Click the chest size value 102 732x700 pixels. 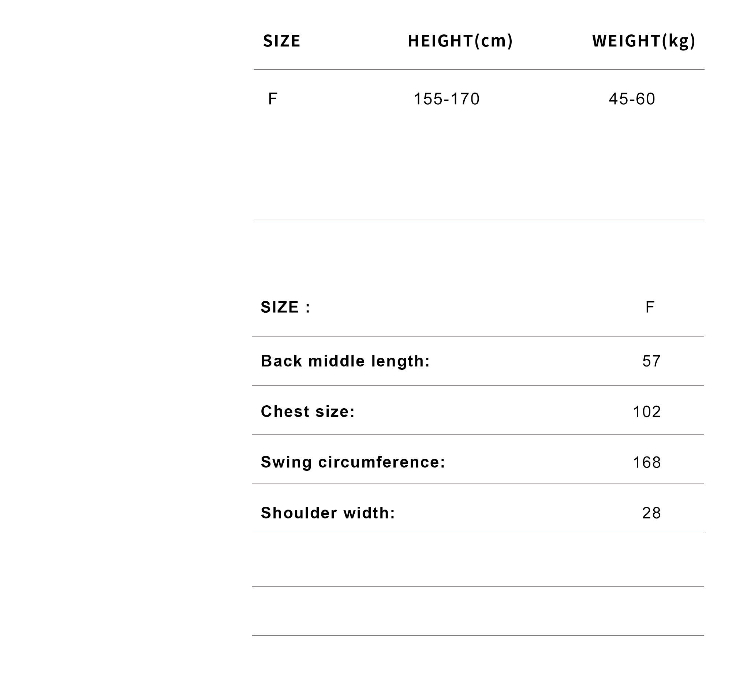point(647,412)
